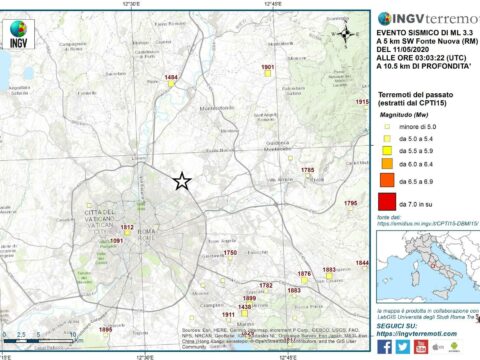Open the CPTI15-DBMI15 source data link

(x=428, y=223)
